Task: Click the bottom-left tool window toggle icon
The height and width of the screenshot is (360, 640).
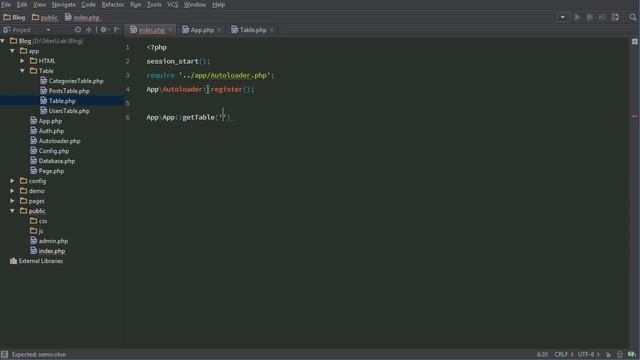Action: coord(4,354)
